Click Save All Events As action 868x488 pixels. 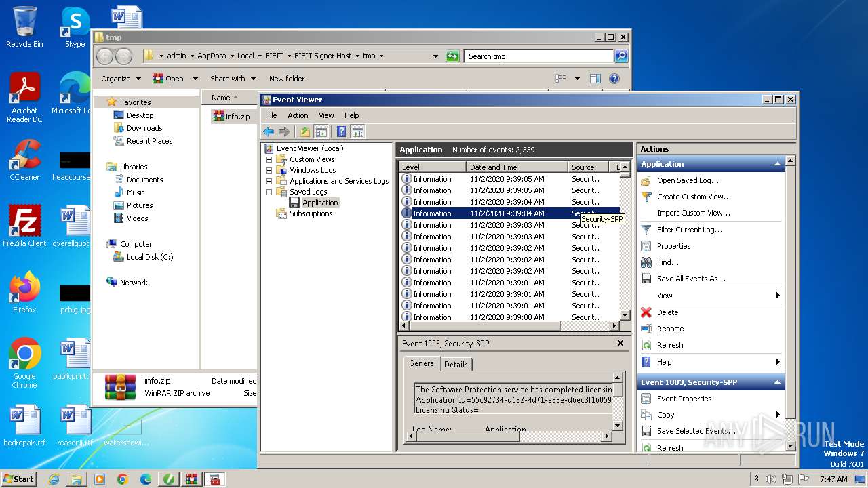(x=691, y=279)
